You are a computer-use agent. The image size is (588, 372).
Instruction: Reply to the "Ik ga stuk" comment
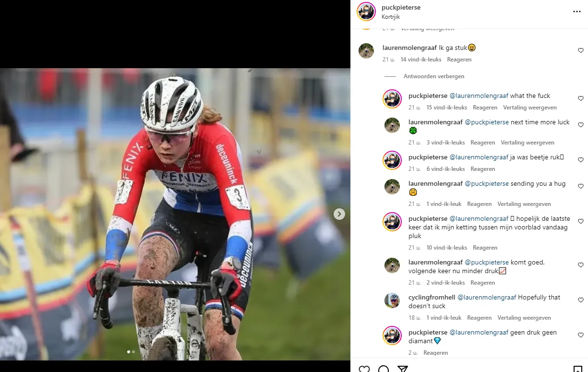point(459,60)
